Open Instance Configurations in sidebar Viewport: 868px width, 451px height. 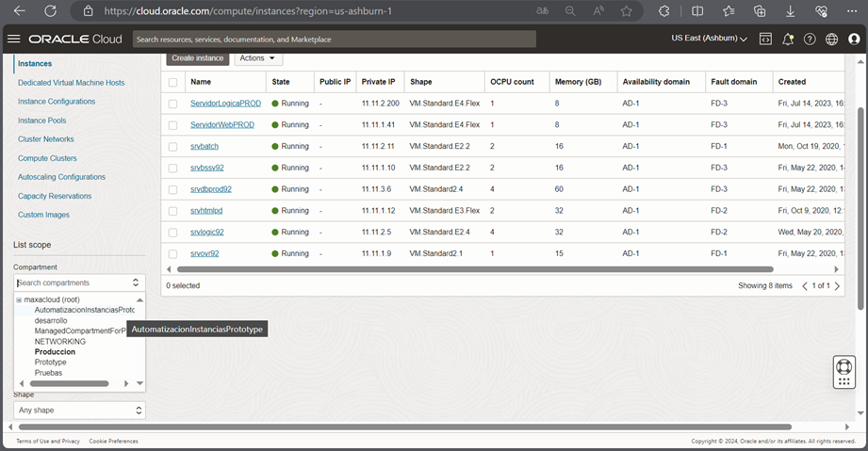57,102
